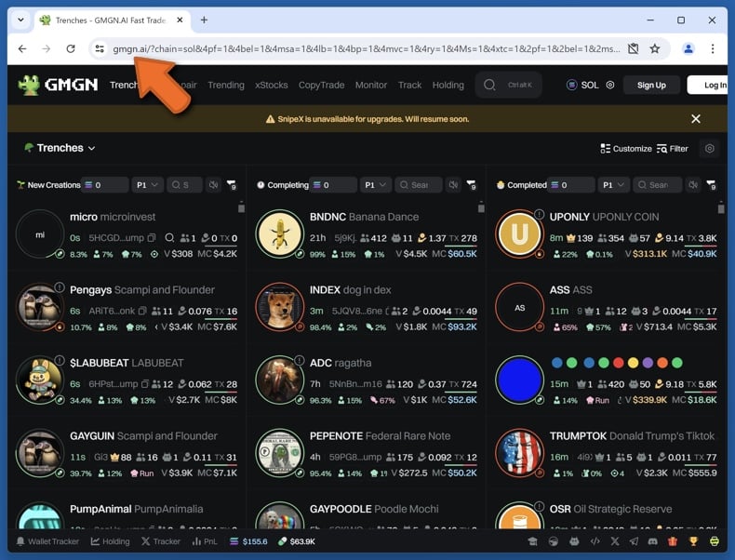This screenshot has height=560, width=735.
Task: Open the round settings icon beside Filter
Action: pyautogui.click(x=709, y=149)
